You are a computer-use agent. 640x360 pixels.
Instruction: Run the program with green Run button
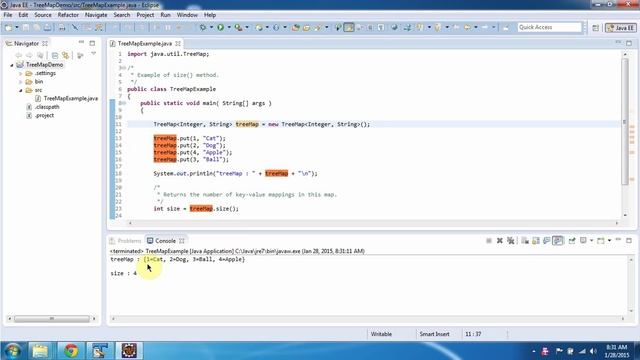click(220, 27)
